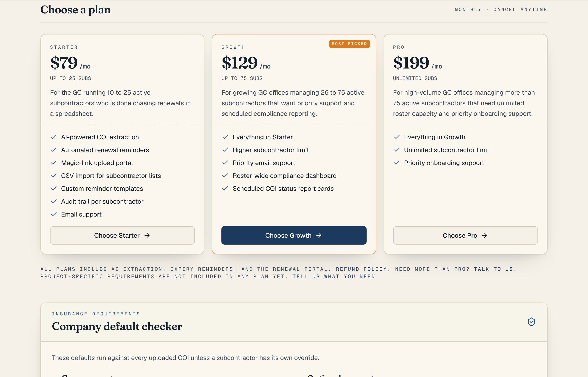The image size is (588, 377).
Task: Open the Tell us what you need link
Action: [334, 276]
